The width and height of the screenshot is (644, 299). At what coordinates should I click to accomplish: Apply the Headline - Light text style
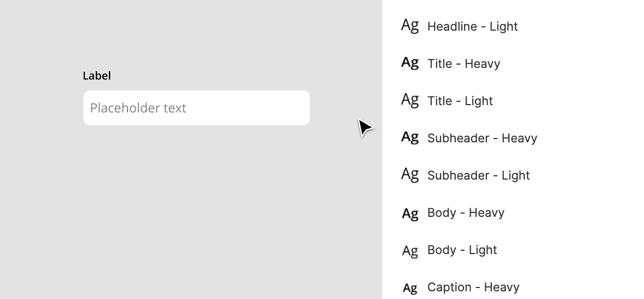[x=472, y=26]
